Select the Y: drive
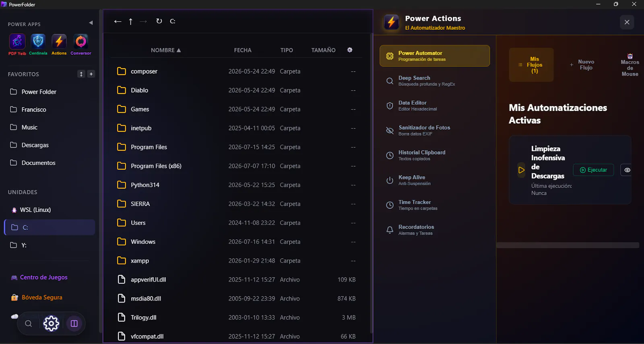 click(x=50, y=245)
